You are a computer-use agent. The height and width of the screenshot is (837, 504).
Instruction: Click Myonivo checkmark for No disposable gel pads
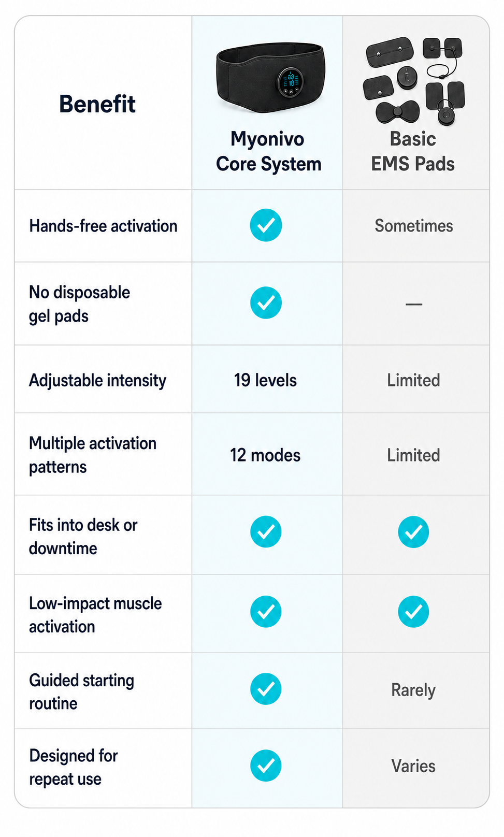click(266, 302)
